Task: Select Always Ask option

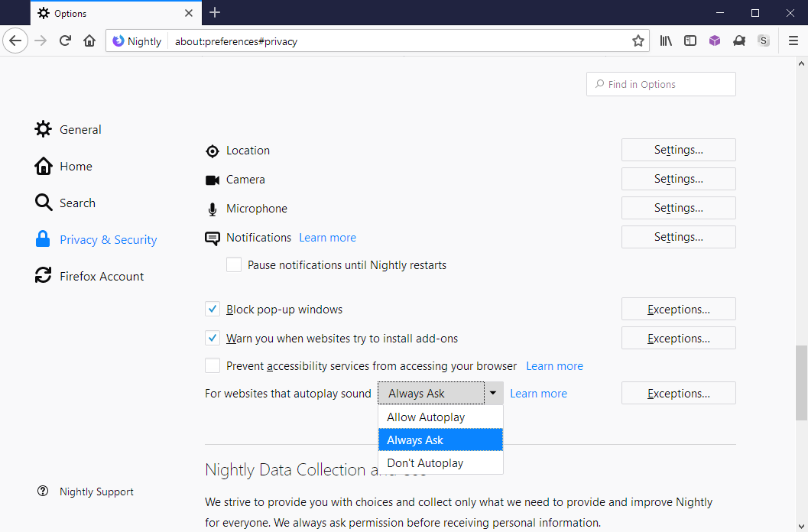Action: tap(440, 440)
